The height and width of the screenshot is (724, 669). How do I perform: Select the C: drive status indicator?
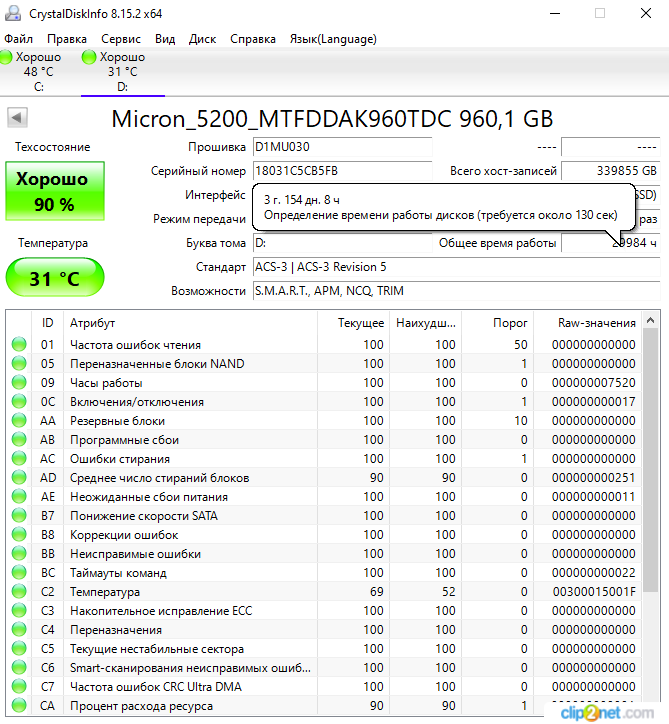[31, 71]
